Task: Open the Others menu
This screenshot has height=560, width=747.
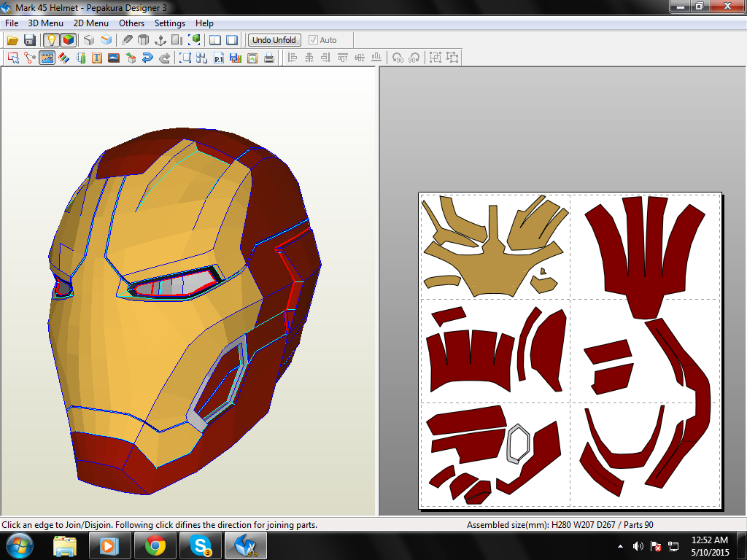Action: pos(131,23)
